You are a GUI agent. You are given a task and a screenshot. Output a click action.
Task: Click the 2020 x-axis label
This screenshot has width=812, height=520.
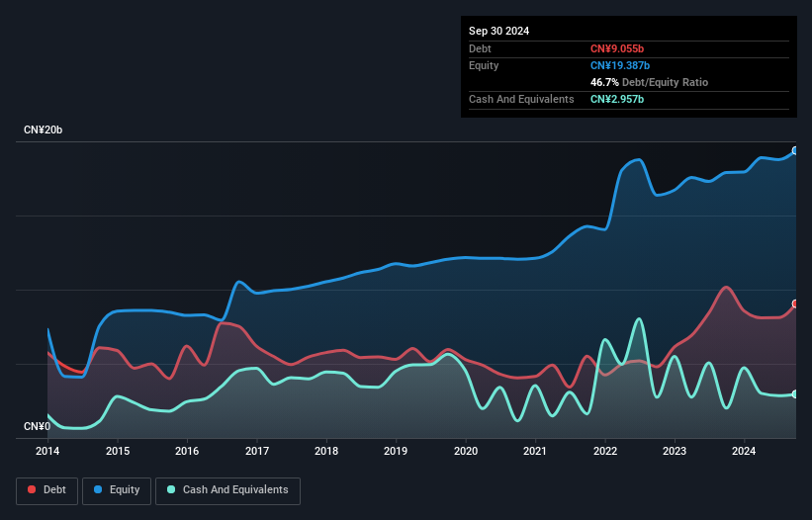click(x=466, y=451)
